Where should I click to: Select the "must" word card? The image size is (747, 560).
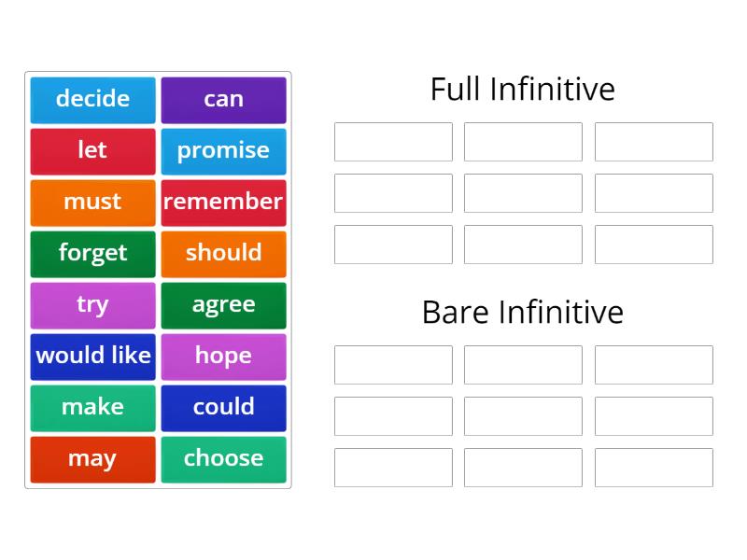(92, 203)
